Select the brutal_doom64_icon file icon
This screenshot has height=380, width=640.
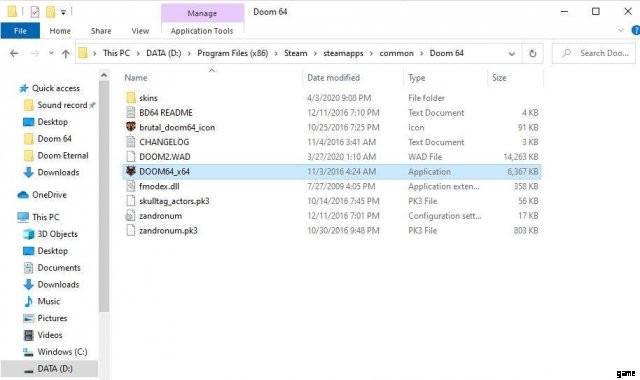[x=131, y=127]
